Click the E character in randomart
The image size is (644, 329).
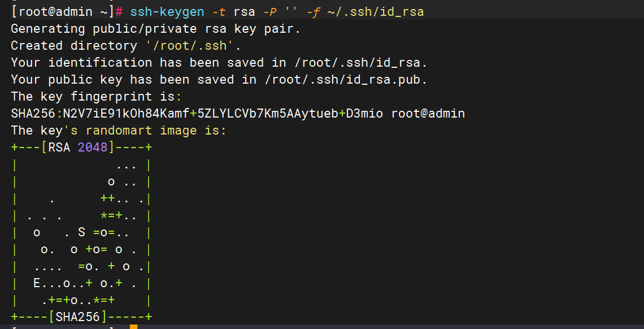37,283
